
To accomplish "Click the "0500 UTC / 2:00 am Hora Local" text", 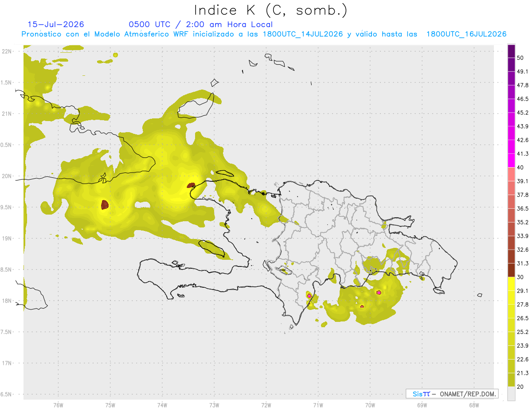I will coord(200,24).
